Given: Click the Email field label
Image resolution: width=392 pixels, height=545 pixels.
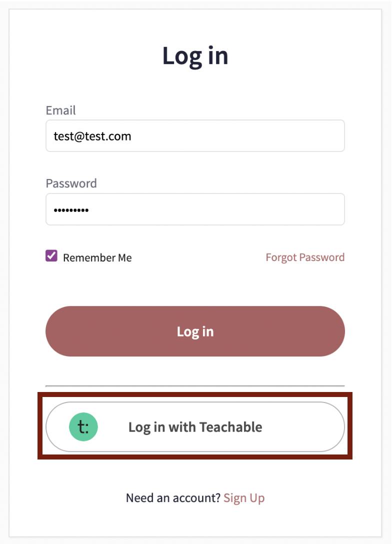Looking at the screenshot, I should coord(60,110).
